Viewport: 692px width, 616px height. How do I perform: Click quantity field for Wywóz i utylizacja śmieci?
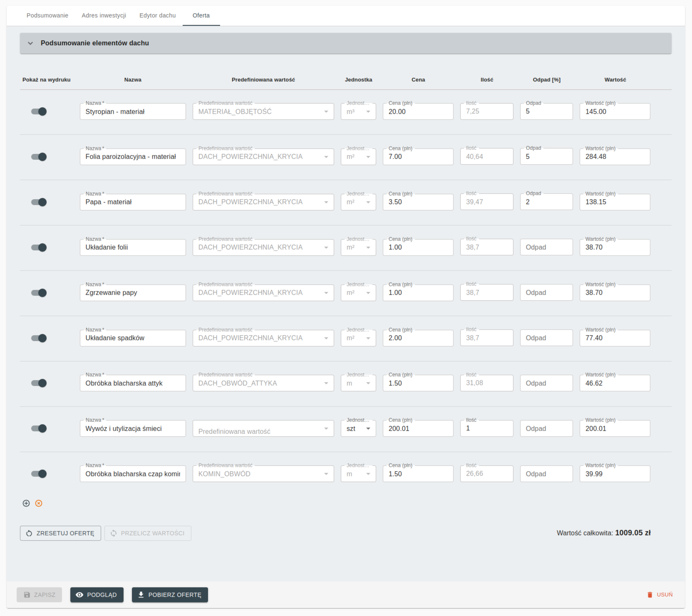[486, 428]
